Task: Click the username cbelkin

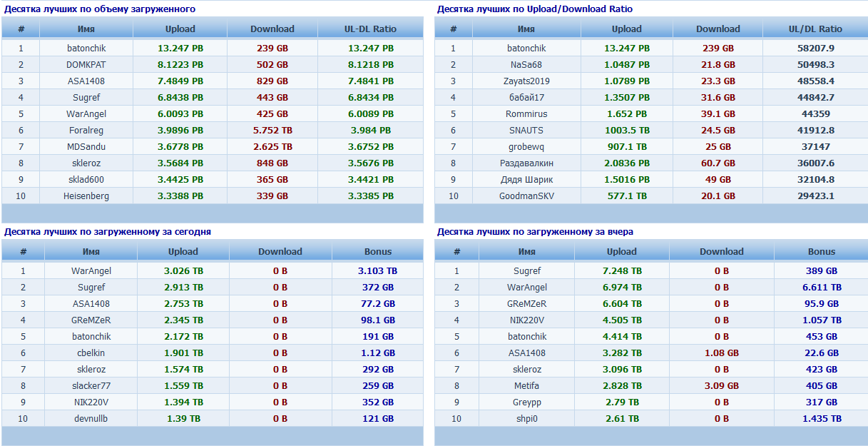Action: [x=91, y=353]
